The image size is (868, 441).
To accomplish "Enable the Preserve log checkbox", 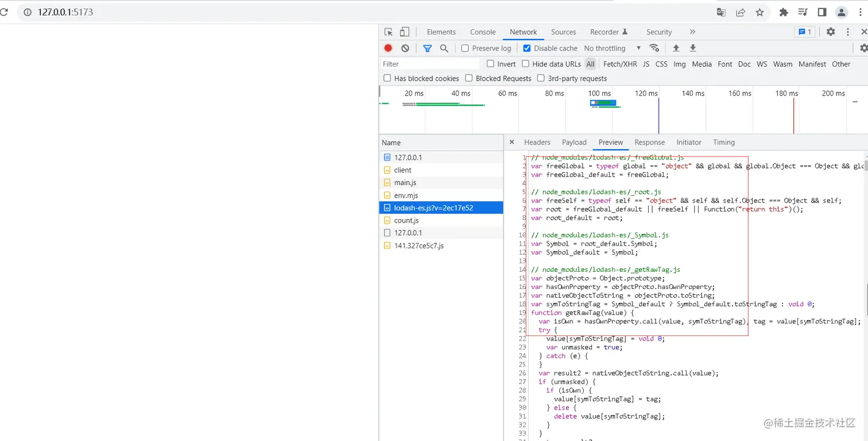I will click(x=465, y=48).
